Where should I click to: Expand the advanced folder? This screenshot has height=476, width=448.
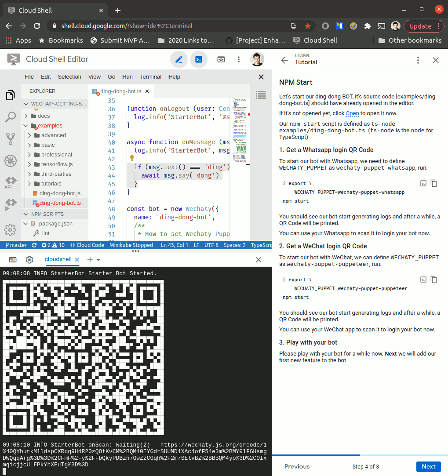click(29, 135)
